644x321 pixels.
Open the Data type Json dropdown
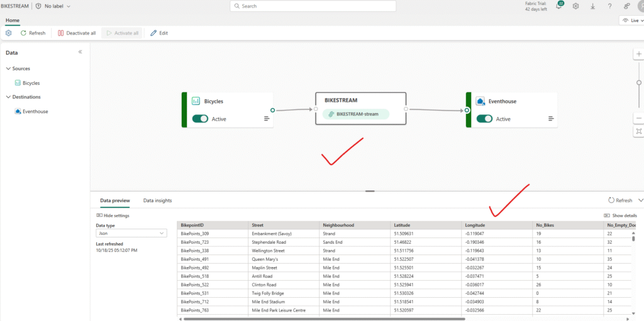tap(131, 233)
